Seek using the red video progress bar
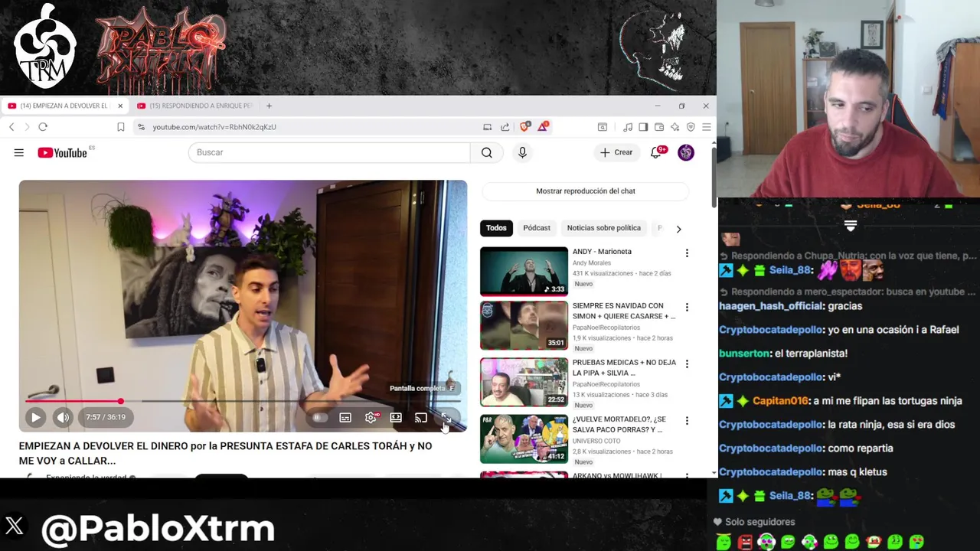 (243, 401)
